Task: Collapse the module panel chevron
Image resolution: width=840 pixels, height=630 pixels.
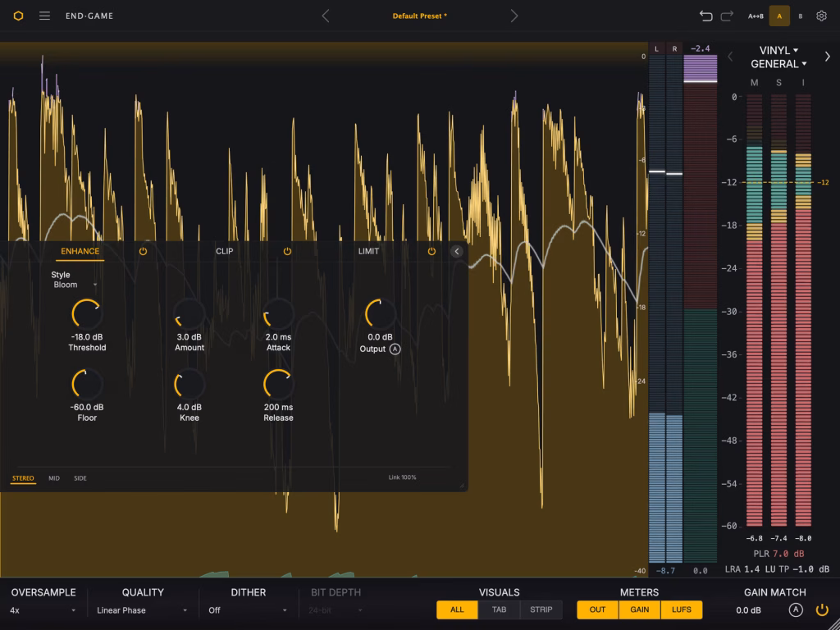Action: 456,251
